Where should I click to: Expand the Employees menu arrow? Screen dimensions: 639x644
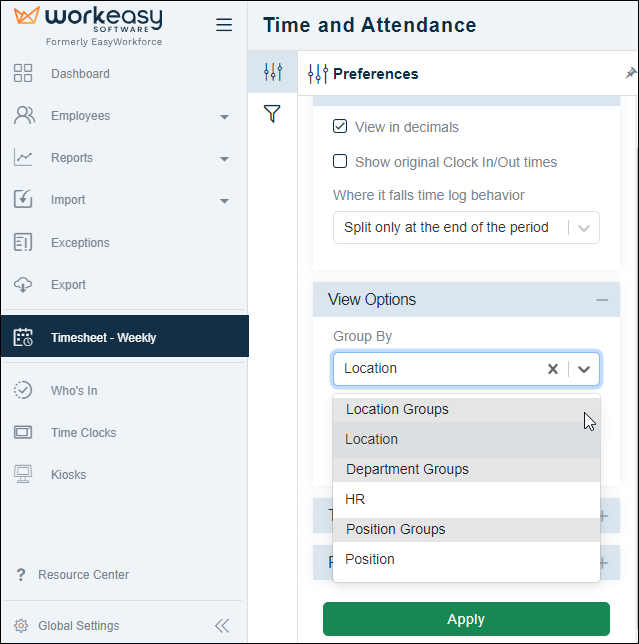(x=224, y=117)
